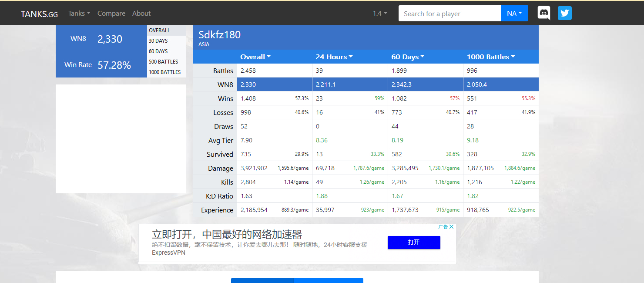Click the WN8 value 2,330 in summary
This screenshot has width=644, height=283.
110,39
